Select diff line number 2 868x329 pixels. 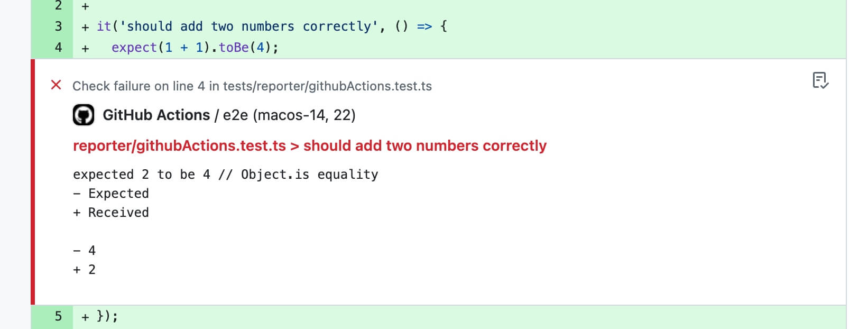point(58,6)
